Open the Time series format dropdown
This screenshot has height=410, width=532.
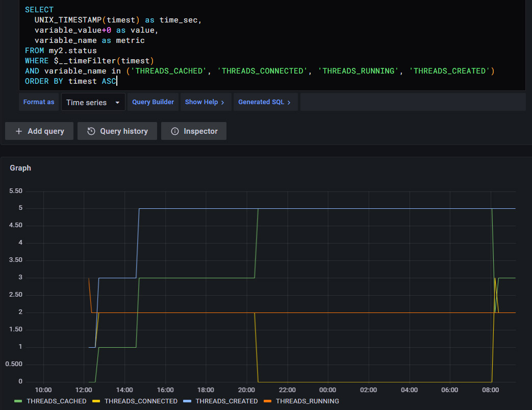93,102
